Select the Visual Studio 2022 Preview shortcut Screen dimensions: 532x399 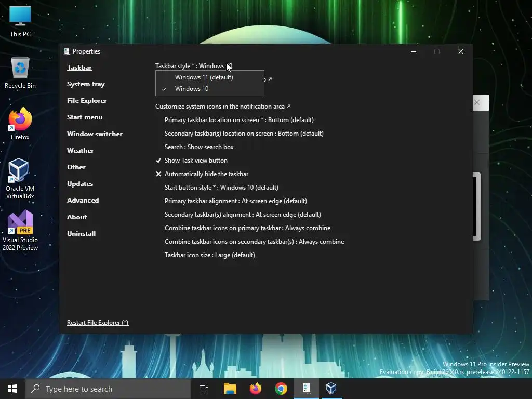[20, 231]
